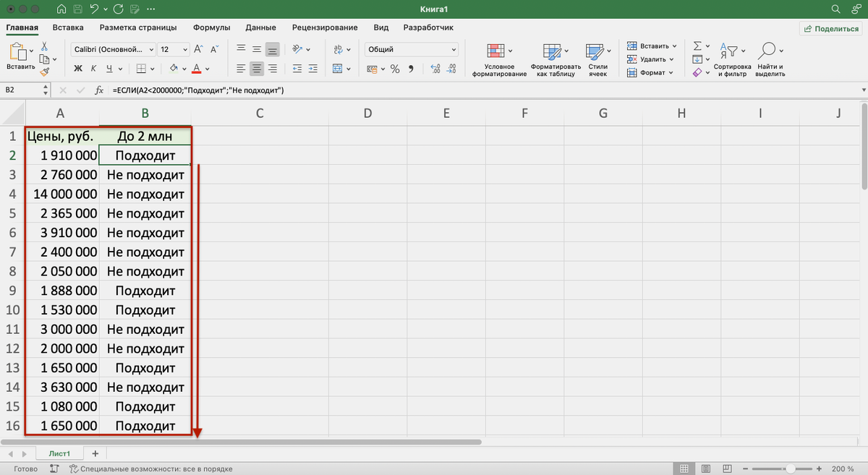This screenshot has height=475, width=868.
Task: Click the B2 Name Box field
Action: (x=22, y=90)
